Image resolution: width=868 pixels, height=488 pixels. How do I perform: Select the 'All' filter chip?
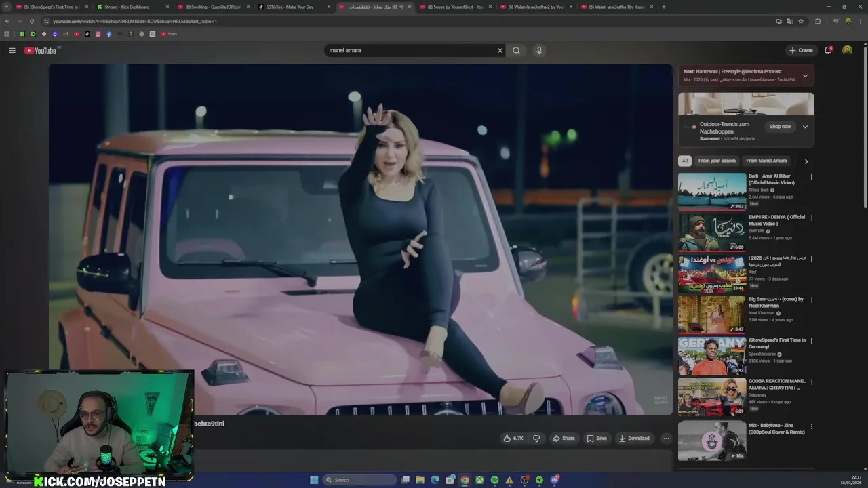click(x=685, y=161)
